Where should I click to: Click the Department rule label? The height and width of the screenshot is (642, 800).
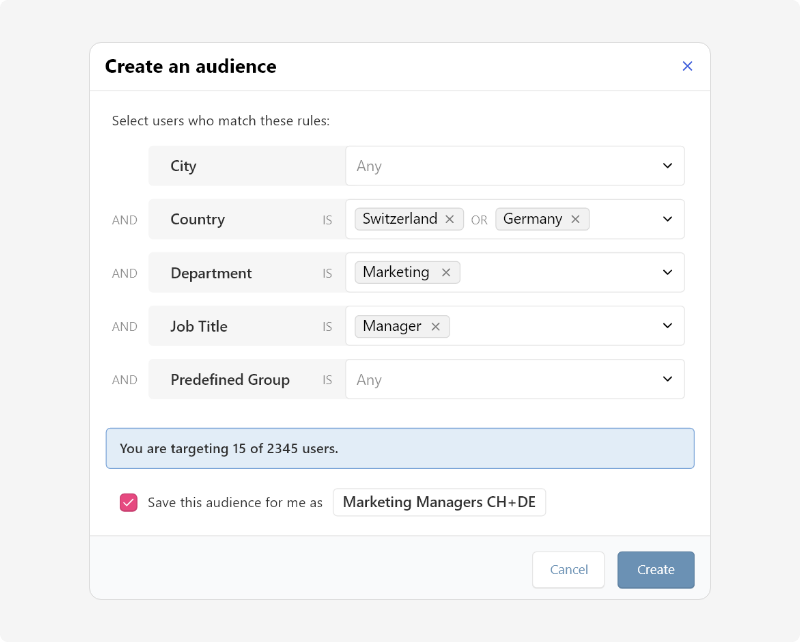(211, 273)
